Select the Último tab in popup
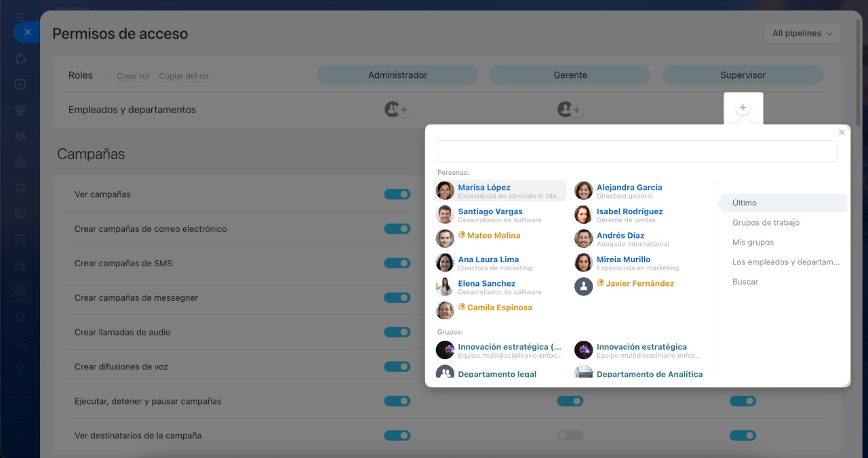 click(783, 203)
